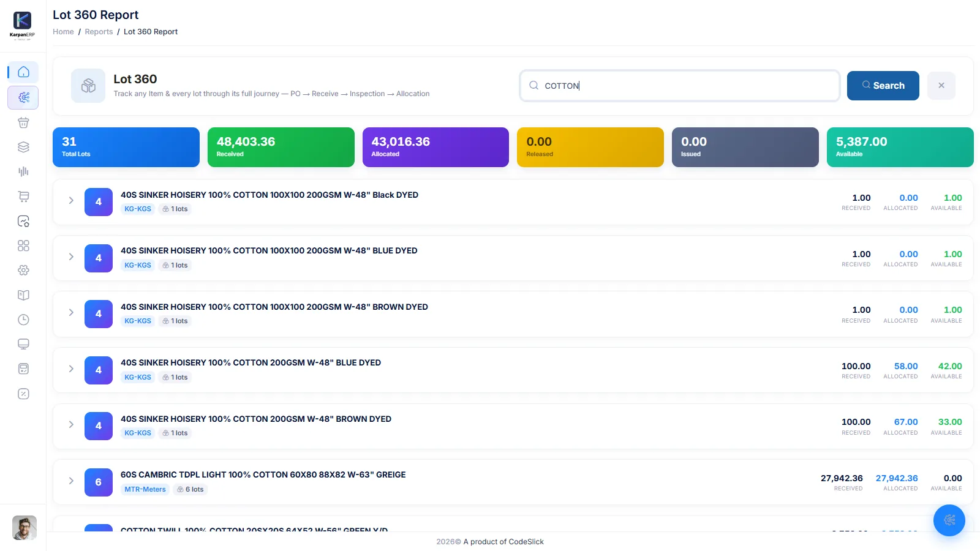Open the clock sidebar icon
The width and height of the screenshot is (980, 551).
pos(23,320)
